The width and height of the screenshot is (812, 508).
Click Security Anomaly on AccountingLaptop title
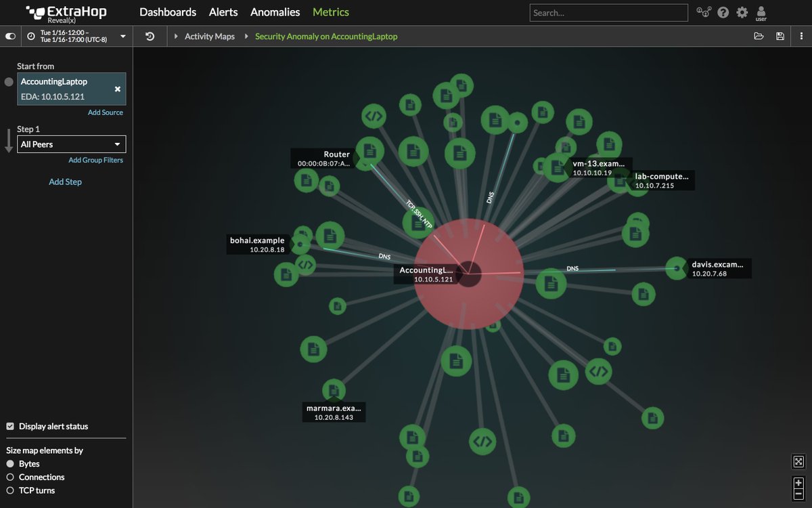[x=326, y=37]
